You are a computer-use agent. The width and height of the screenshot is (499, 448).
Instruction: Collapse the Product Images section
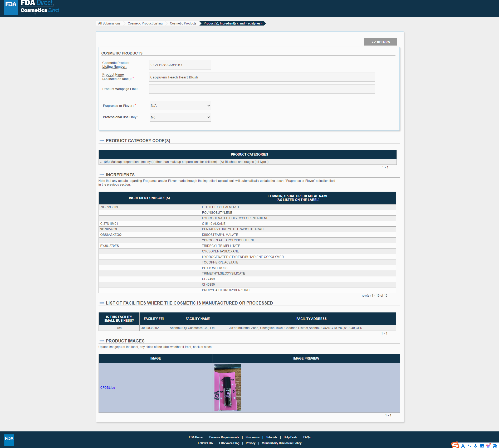click(x=102, y=341)
